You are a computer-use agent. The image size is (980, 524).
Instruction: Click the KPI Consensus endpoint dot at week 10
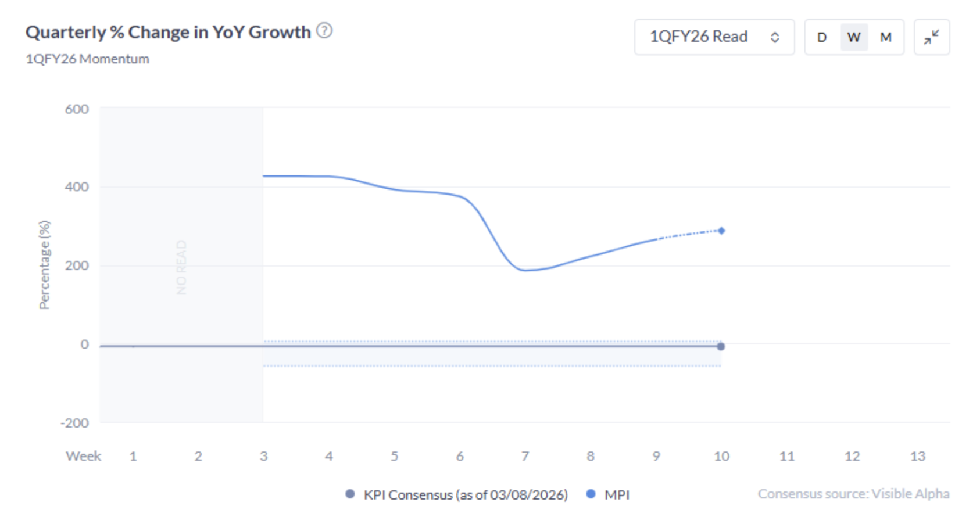point(721,346)
